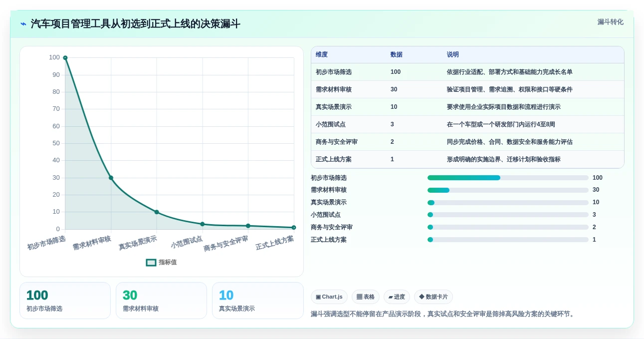The width and height of the screenshot is (644, 339).
Task: Open the 10 真实场景演示 stat card
Action: click(258, 301)
